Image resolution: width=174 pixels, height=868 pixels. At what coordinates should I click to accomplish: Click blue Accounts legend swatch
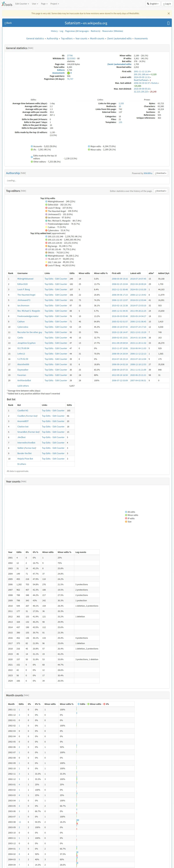point(32,147)
